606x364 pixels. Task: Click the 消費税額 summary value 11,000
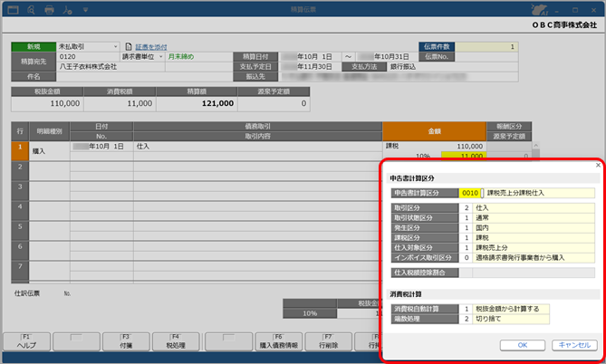pos(120,103)
